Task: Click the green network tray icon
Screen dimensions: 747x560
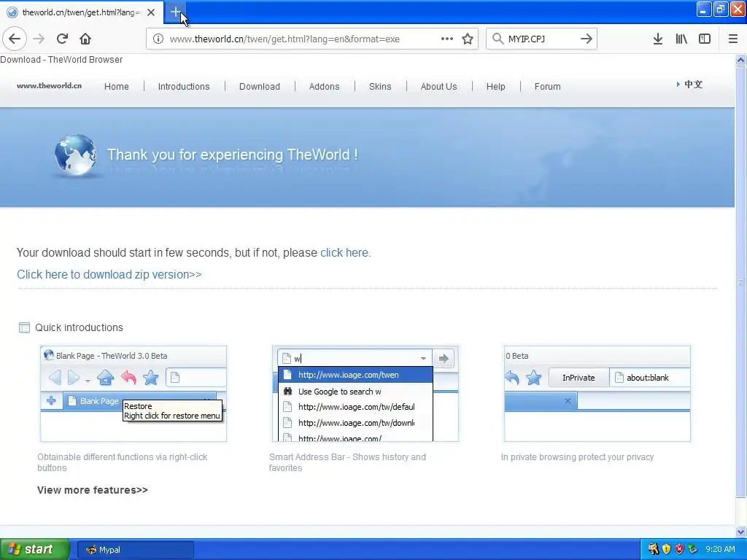Action: (x=693, y=550)
